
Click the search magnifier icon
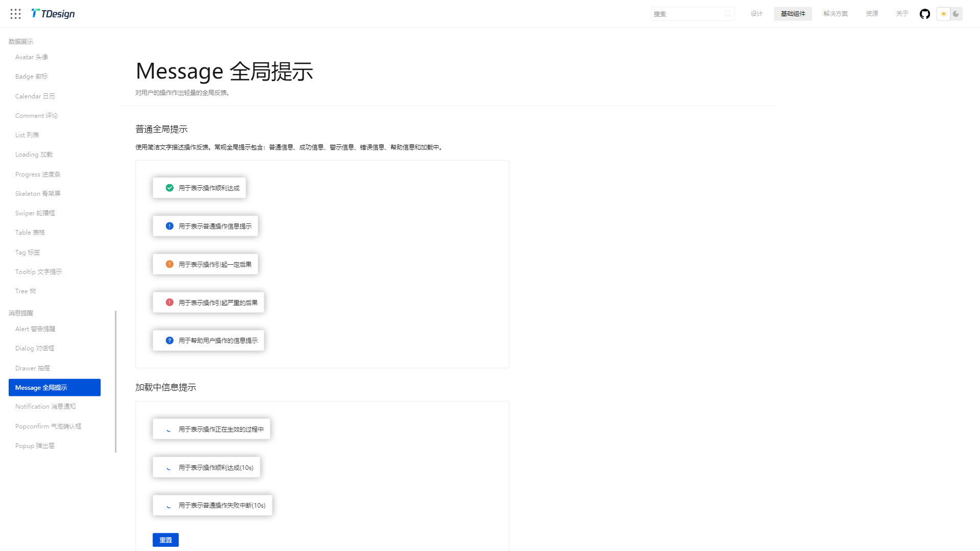pyautogui.click(x=727, y=14)
